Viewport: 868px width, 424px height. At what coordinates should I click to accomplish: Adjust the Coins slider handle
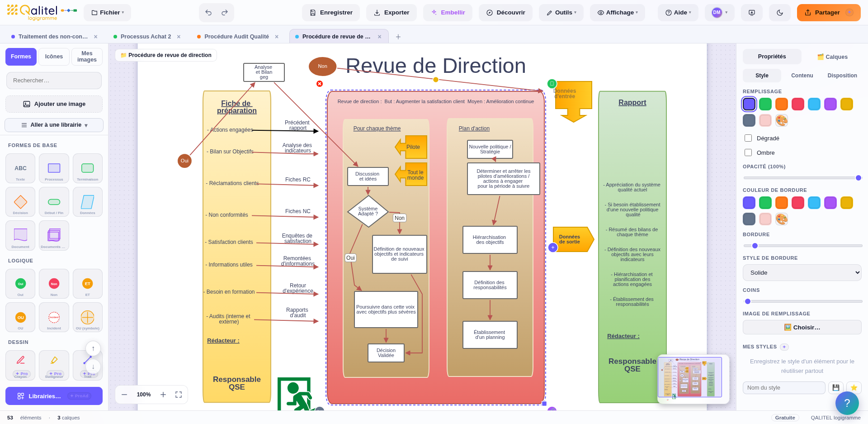pos(748,301)
